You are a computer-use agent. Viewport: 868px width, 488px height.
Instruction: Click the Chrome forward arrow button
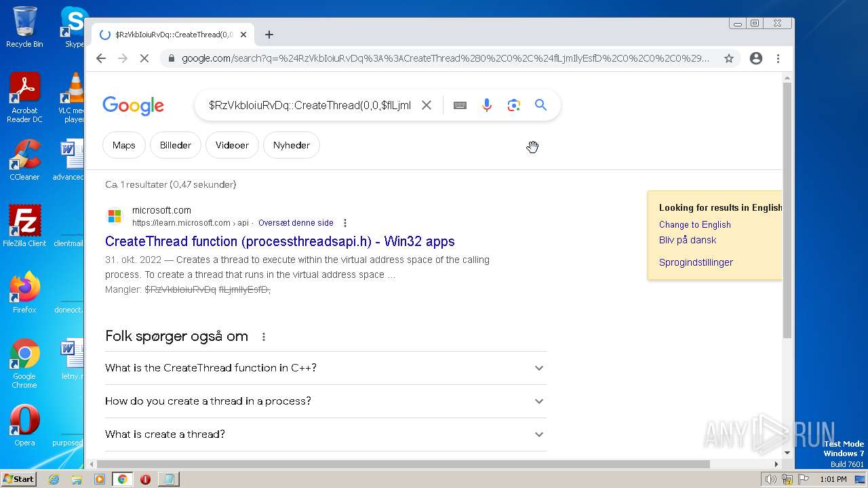123,58
